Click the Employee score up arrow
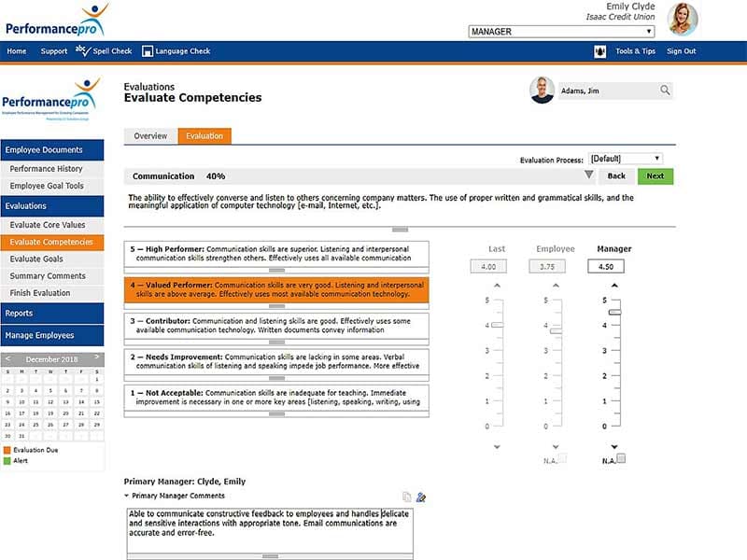Screen dimensions: 747x560 point(556,286)
